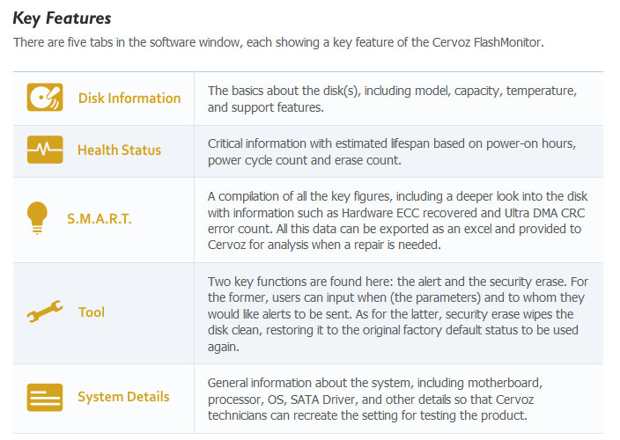Select the Health Status label

(x=119, y=150)
